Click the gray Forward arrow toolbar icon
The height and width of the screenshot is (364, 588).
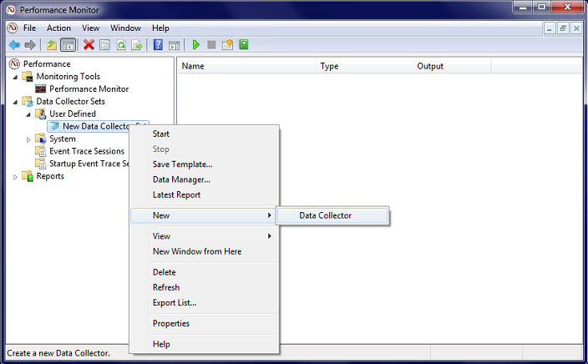pos(30,45)
